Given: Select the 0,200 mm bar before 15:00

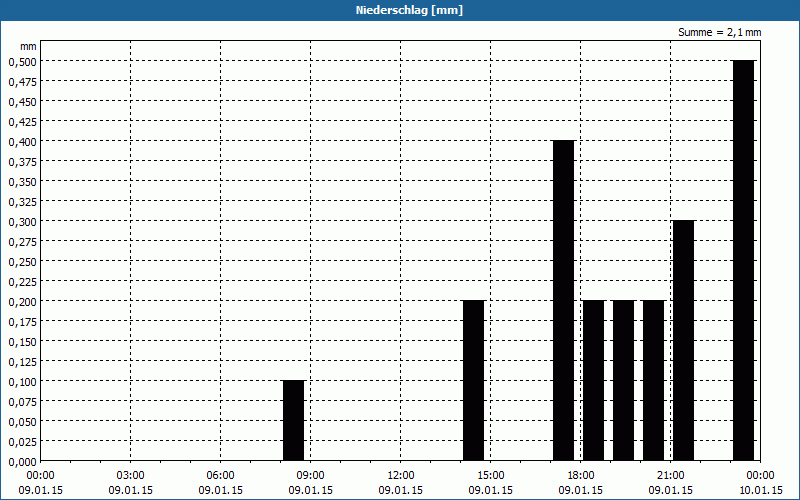Looking at the screenshot, I should [x=473, y=381].
